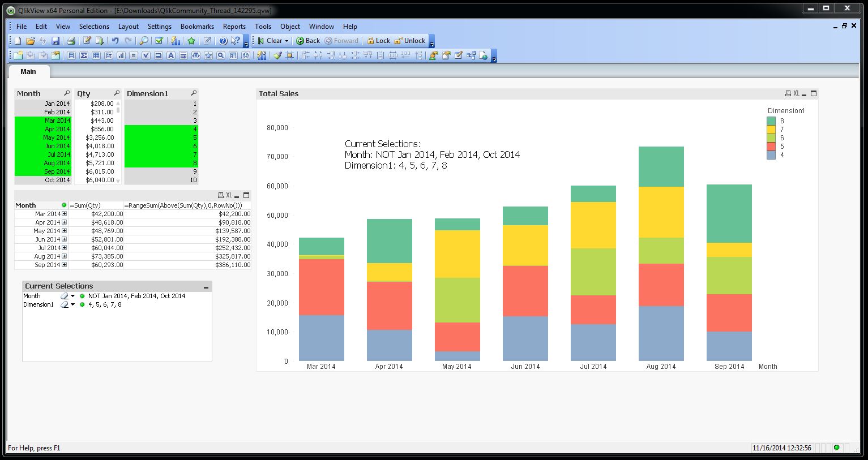Click legend swatch for Dimension1 8
The image size is (868, 460).
click(771, 121)
